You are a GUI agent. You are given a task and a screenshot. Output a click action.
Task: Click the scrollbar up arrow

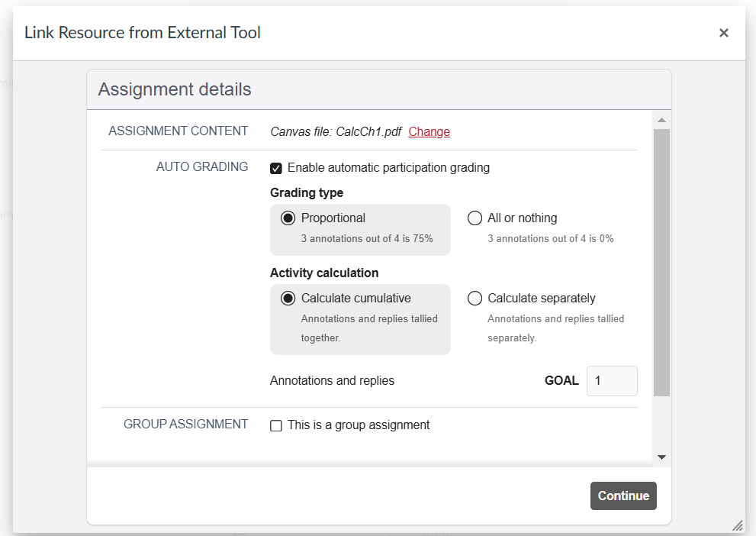point(661,118)
